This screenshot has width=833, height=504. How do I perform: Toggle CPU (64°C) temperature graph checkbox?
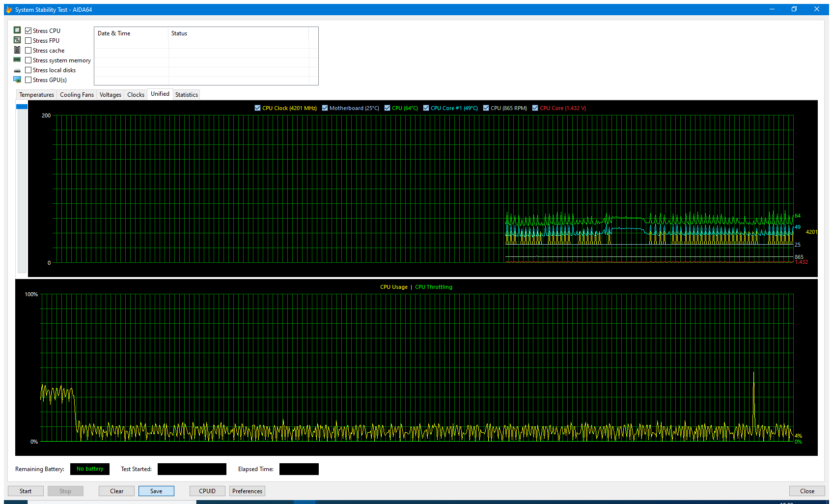pyautogui.click(x=388, y=108)
